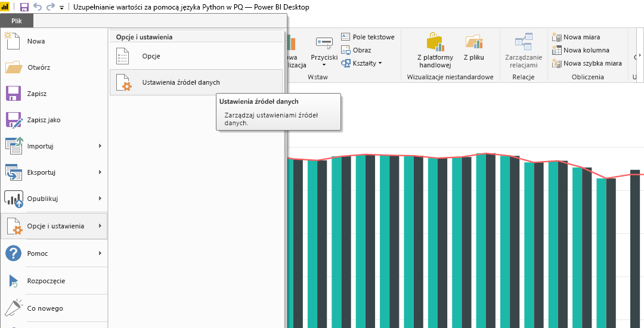
Task: Click Z platformy handlowej visual button
Action: (x=435, y=50)
